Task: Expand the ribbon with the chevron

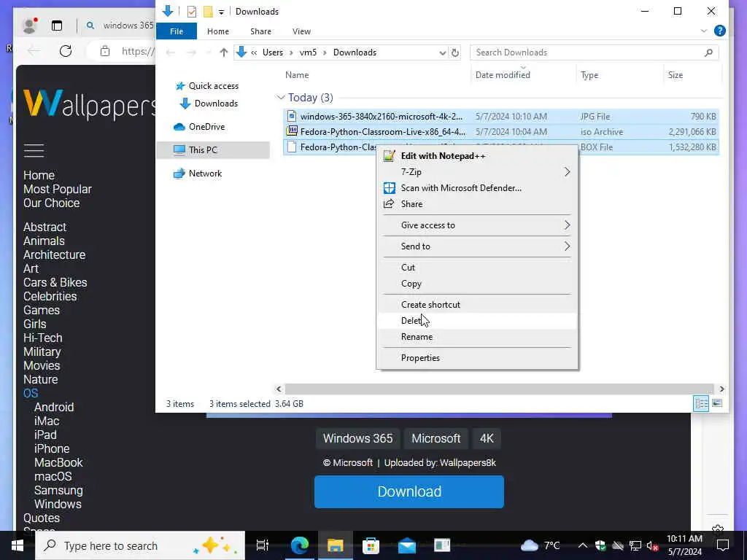Action: [x=704, y=31]
